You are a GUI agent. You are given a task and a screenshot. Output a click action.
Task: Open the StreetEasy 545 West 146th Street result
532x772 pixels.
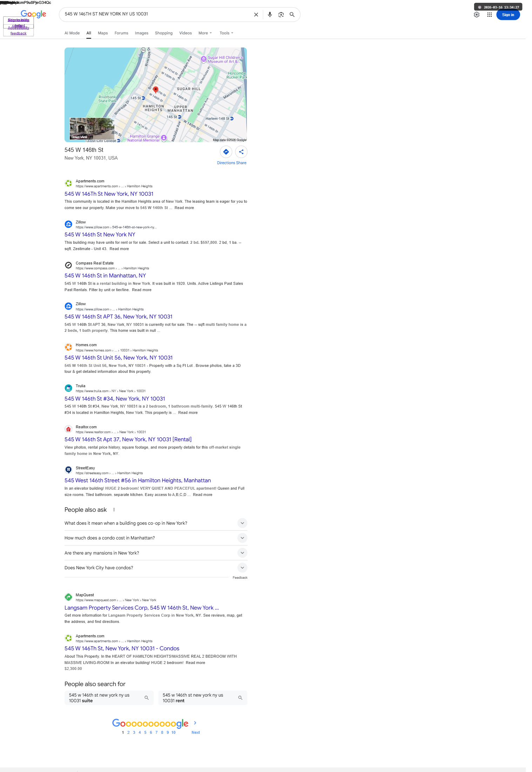[137, 481]
